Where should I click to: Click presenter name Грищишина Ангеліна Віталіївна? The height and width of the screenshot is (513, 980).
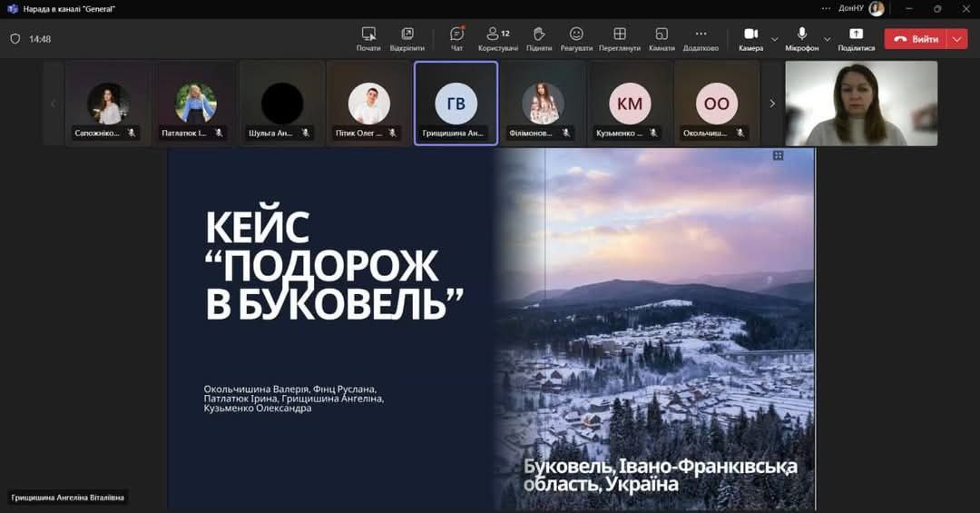(x=67, y=498)
